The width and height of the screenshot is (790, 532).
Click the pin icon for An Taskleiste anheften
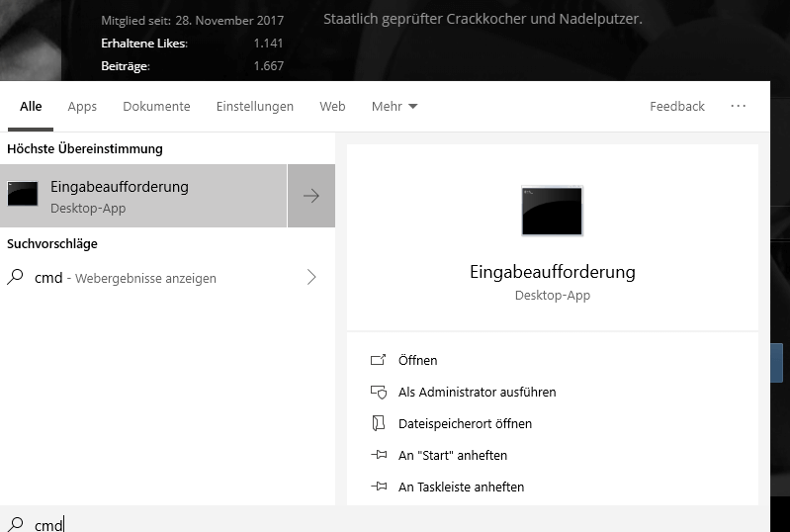379,487
